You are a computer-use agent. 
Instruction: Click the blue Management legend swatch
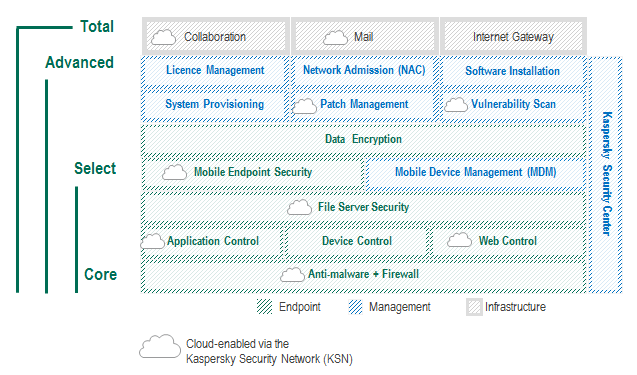355,307
